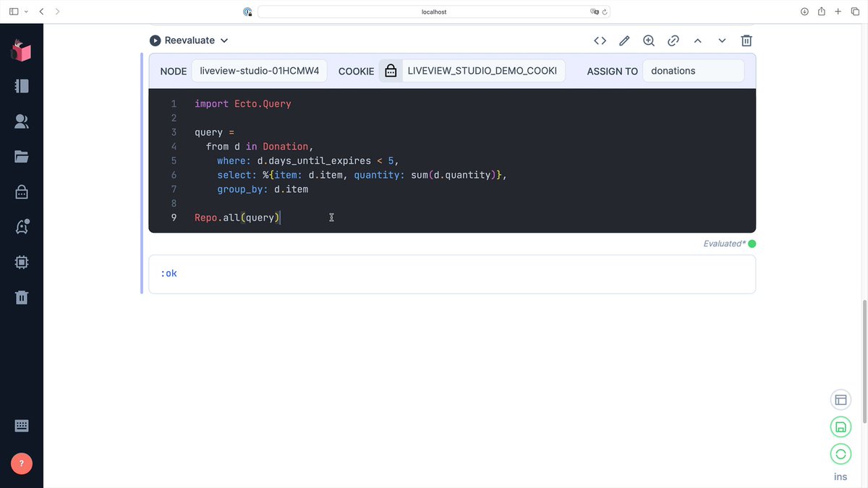Move cell down arrow
The height and width of the screenshot is (488, 868).
point(722,40)
